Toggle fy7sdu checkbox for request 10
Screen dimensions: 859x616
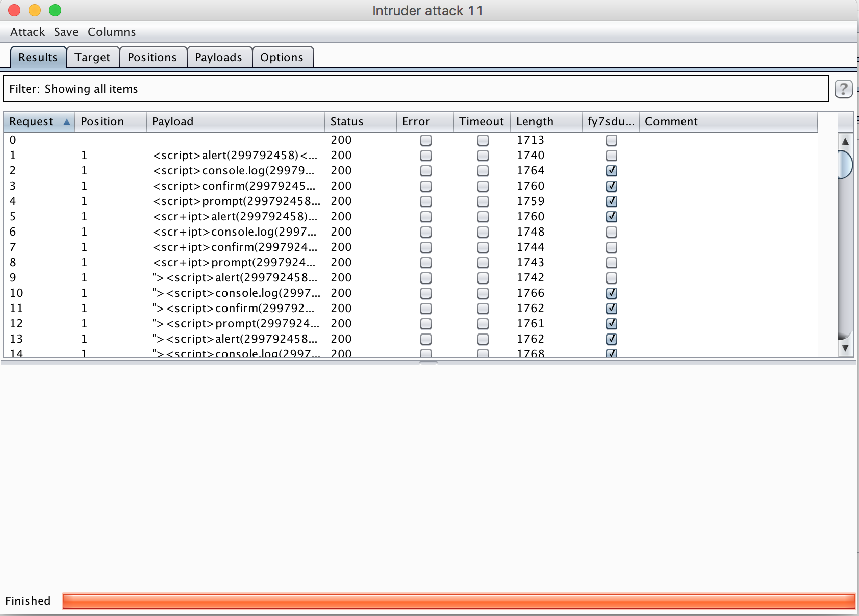[x=612, y=293]
